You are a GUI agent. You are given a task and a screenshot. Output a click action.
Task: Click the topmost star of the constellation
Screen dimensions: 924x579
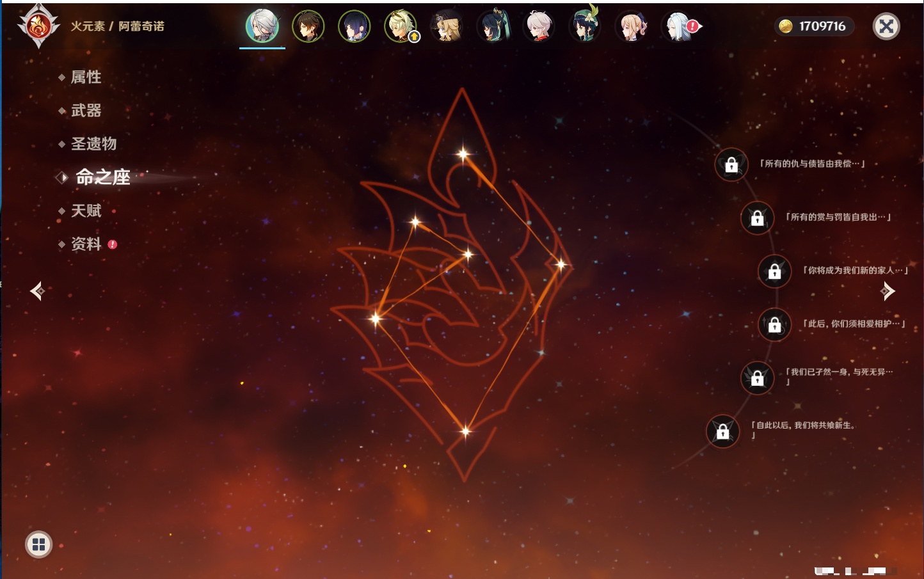(463, 154)
